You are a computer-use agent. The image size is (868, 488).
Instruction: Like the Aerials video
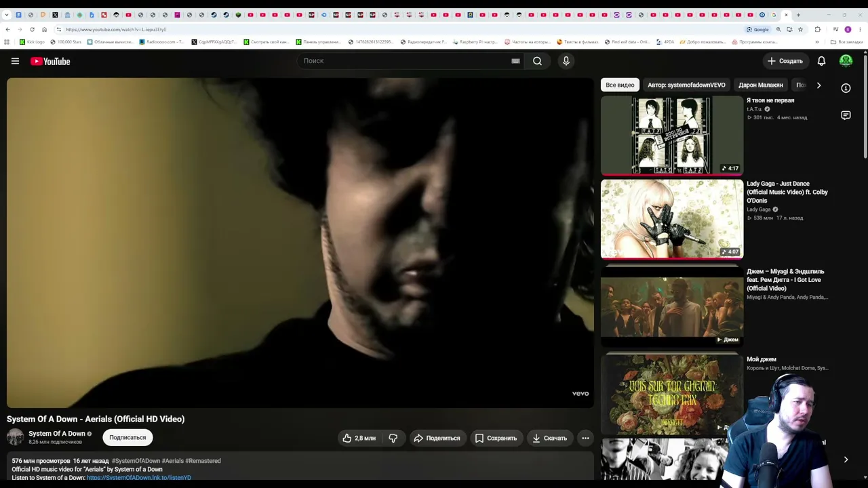[359, 438]
